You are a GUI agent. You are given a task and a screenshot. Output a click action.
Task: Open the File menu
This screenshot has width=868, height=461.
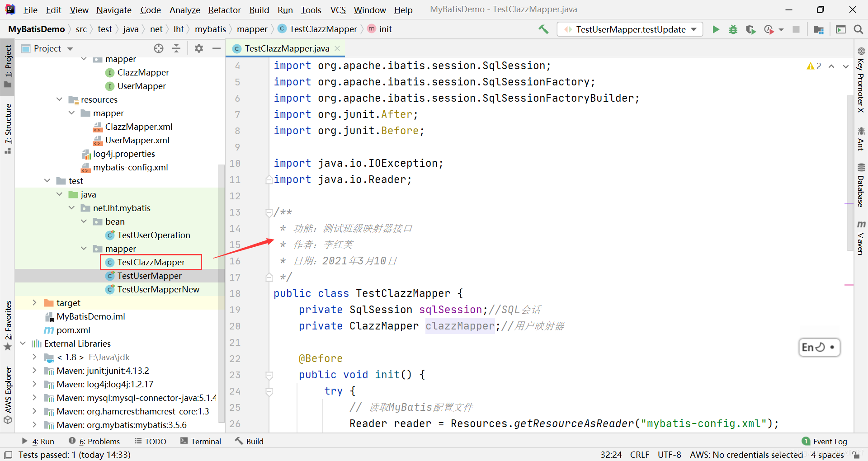(30, 10)
